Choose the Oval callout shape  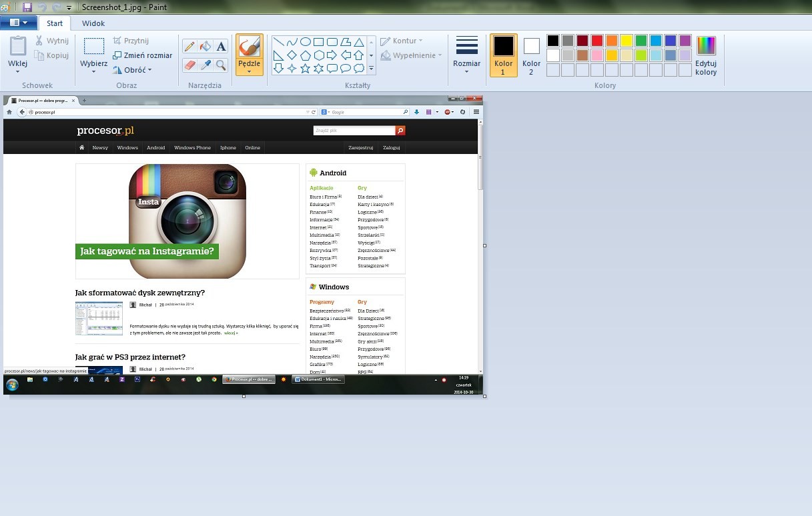point(346,69)
